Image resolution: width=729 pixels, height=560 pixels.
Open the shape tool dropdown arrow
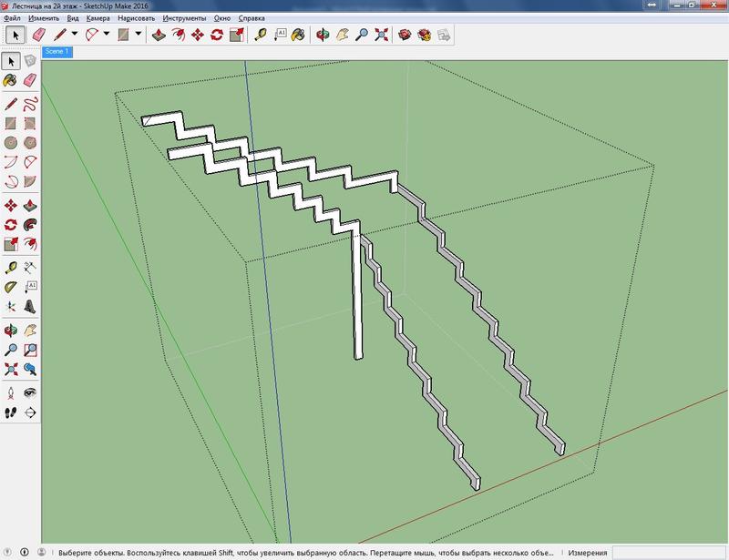(139, 36)
